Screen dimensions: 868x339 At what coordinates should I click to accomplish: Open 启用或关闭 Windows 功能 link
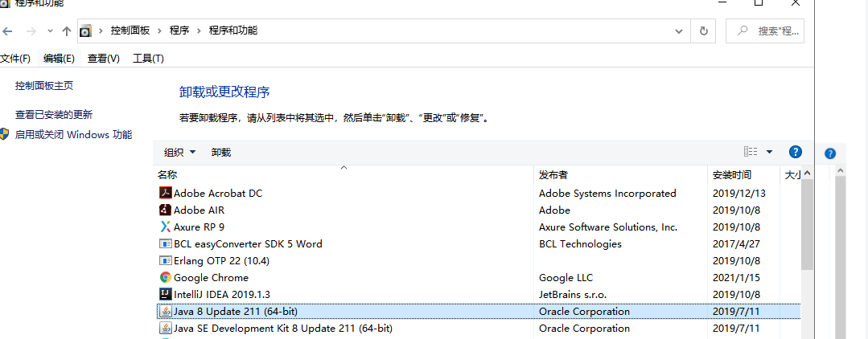(x=74, y=134)
